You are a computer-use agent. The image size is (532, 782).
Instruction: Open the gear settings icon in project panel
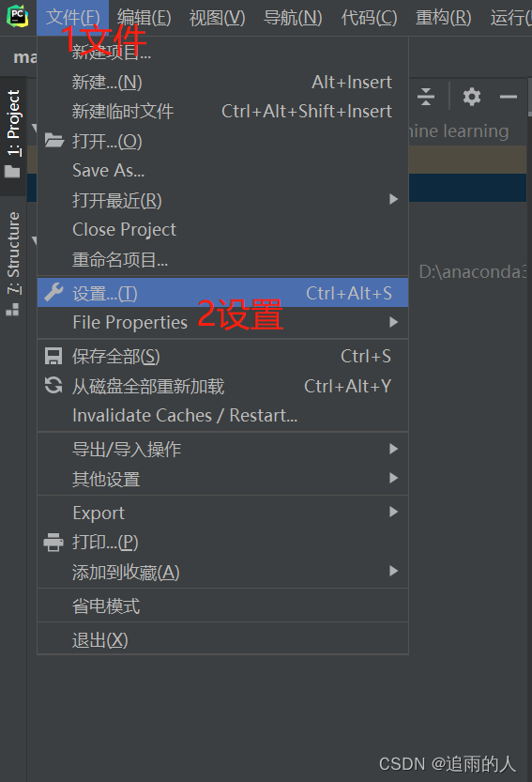(471, 97)
